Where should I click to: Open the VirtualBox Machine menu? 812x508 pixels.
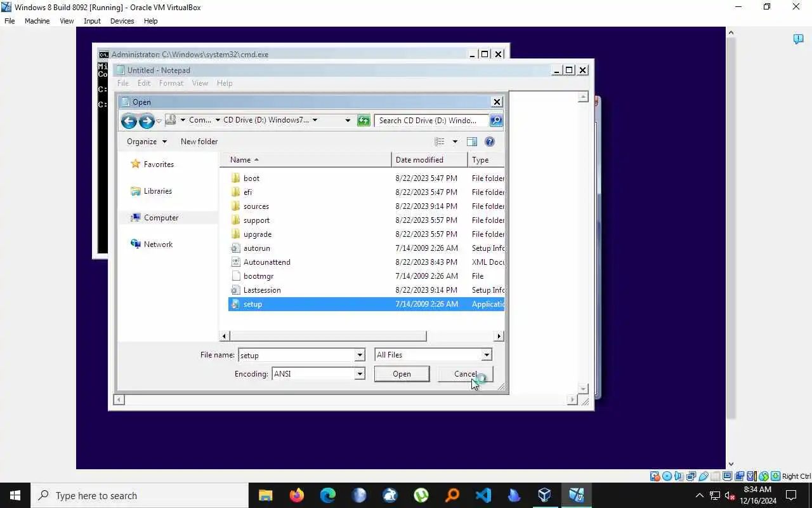(x=37, y=21)
